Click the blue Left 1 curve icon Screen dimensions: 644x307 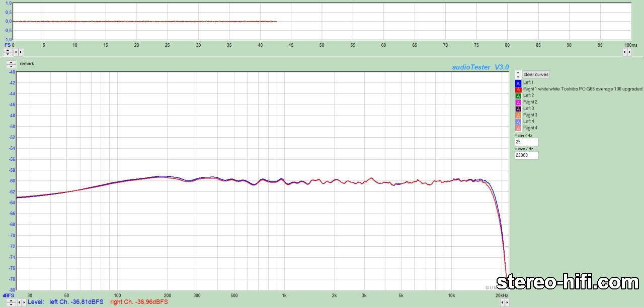click(x=518, y=83)
